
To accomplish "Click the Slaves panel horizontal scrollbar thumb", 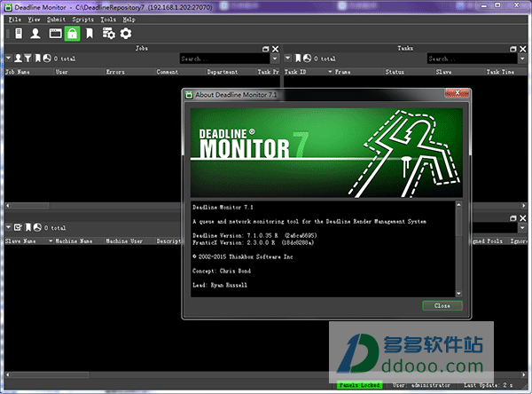I will 50,375.
